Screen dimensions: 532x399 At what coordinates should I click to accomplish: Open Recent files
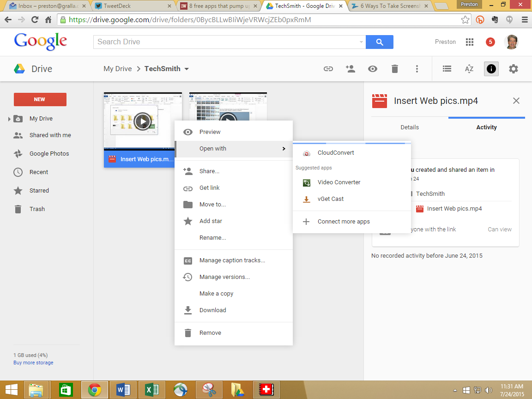39,172
